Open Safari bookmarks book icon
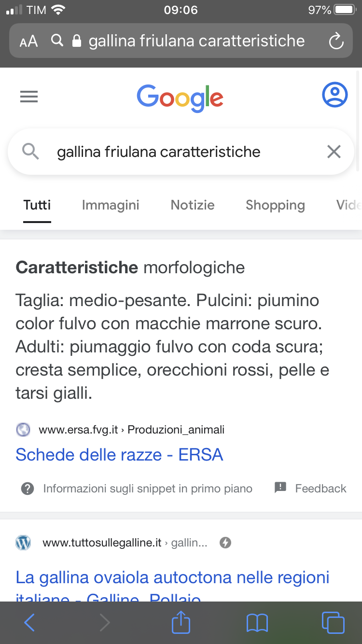 pos(257,623)
